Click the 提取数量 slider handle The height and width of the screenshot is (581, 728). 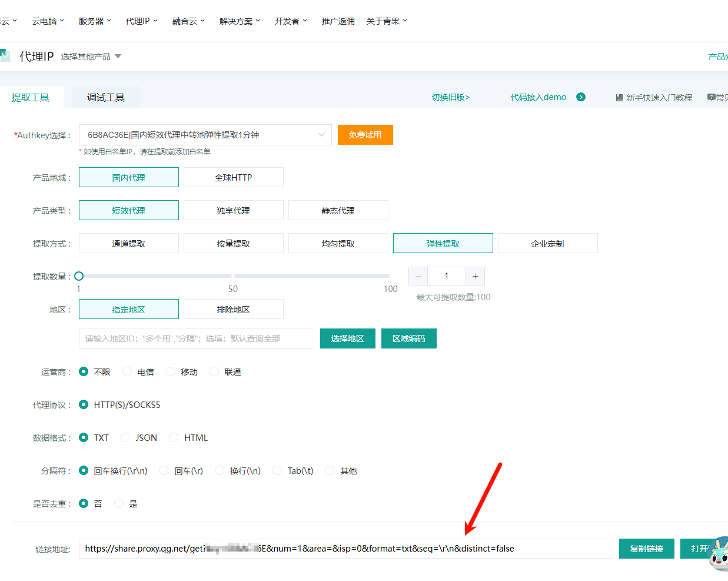79,276
